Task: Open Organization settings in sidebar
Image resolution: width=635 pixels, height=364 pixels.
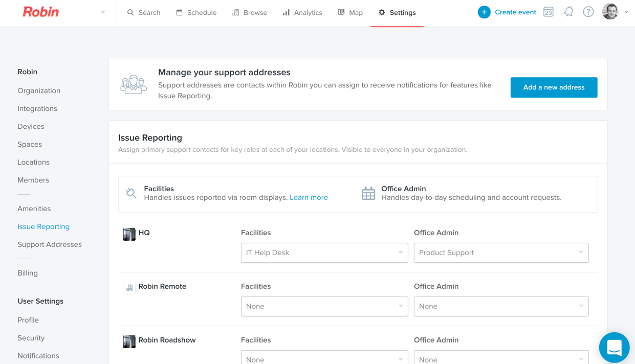Action: 39,90
